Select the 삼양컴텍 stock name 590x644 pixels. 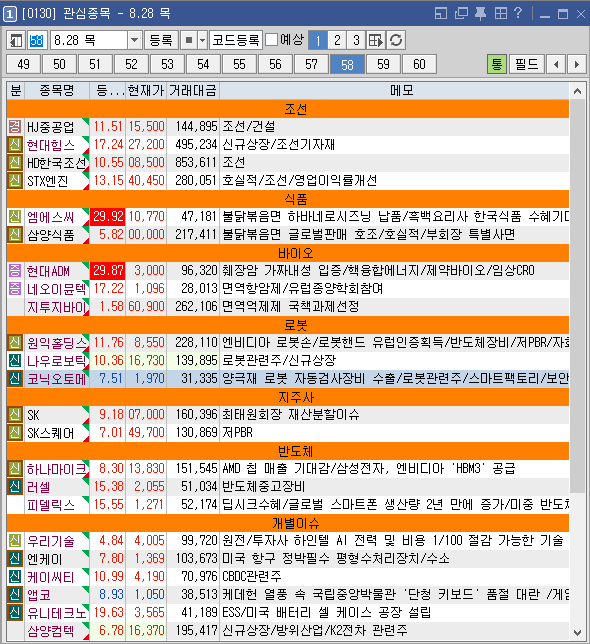coord(51,631)
